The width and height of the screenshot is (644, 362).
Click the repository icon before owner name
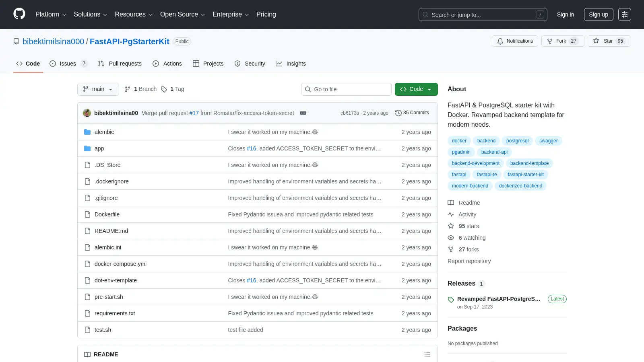coord(16,41)
